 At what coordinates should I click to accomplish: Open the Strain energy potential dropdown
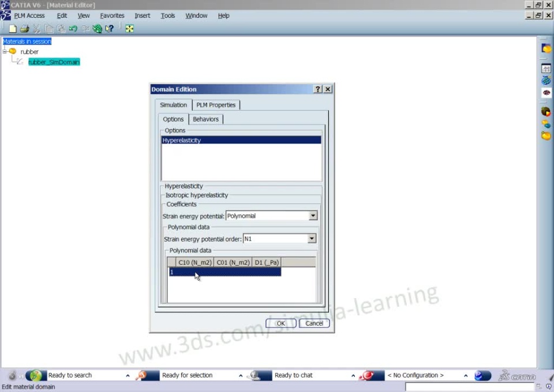pyautogui.click(x=313, y=216)
